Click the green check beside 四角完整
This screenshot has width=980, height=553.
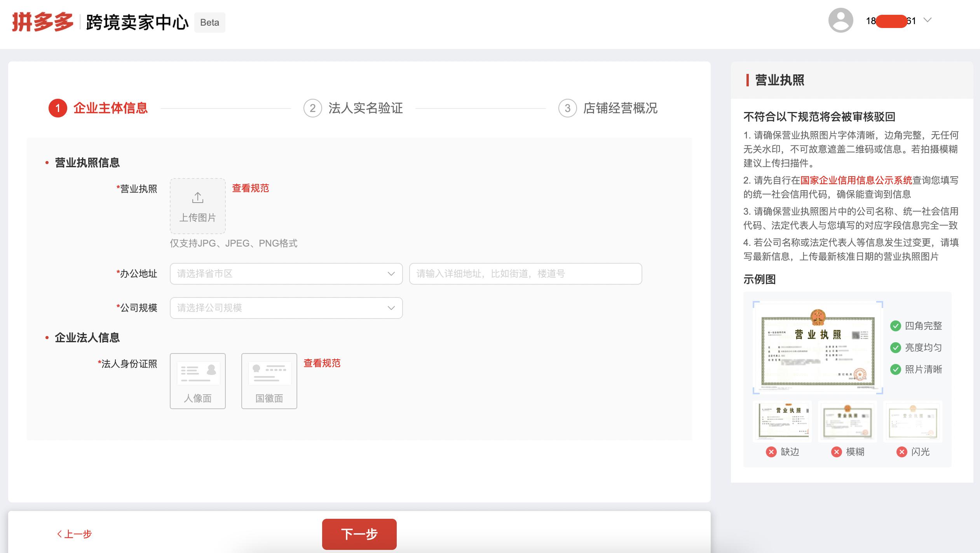896,326
